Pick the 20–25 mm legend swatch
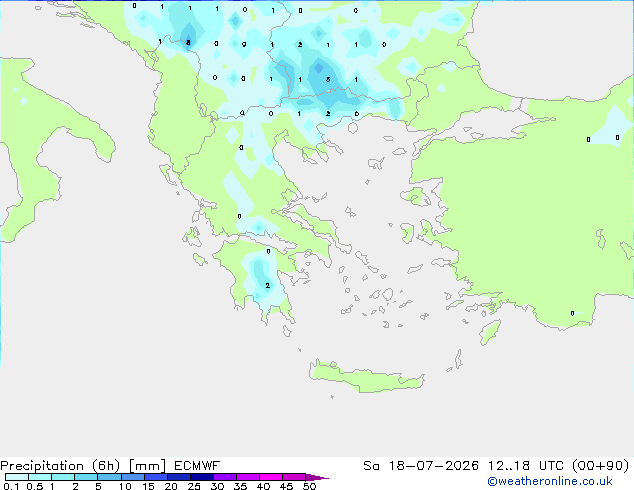The width and height of the screenshot is (634, 490). click(178, 477)
